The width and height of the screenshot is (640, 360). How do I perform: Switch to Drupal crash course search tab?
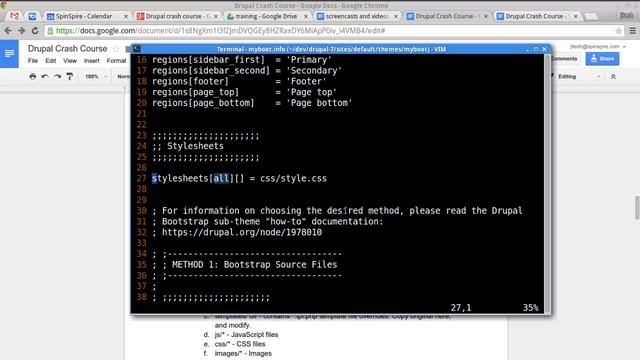click(x=178, y=16)
